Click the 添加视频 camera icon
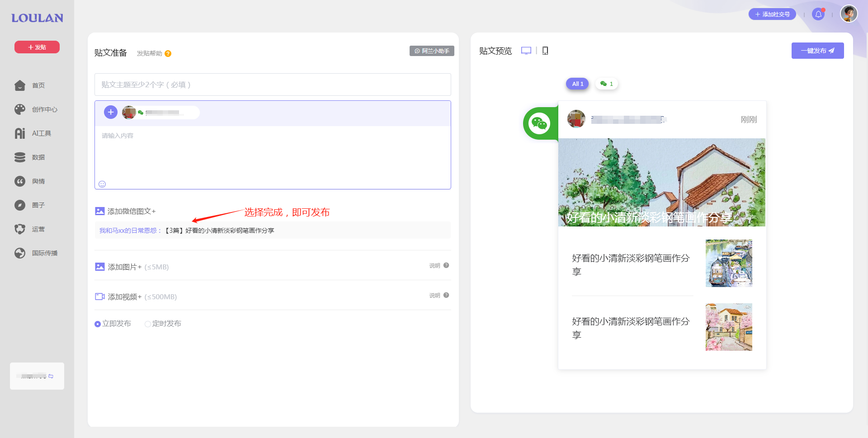Image resolution: width=868 pixels, height=438 pixels. 100,297
